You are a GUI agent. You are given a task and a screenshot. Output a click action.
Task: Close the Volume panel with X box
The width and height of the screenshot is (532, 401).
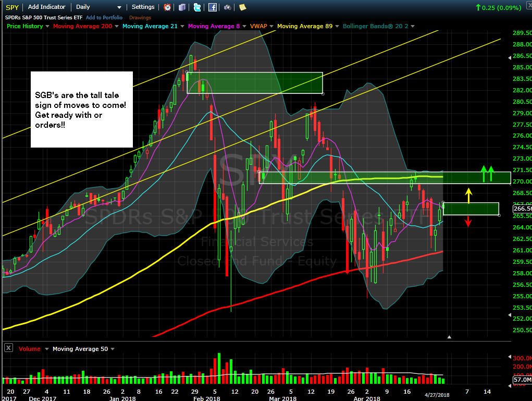coord(8,348)
